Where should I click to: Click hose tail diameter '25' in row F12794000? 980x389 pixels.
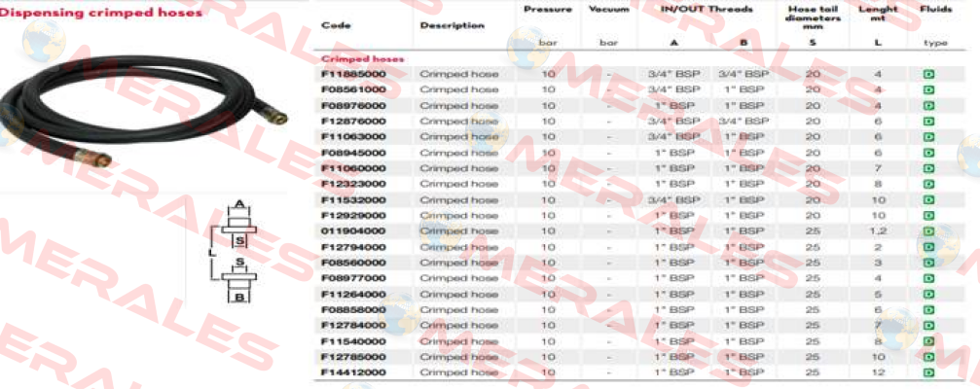tap(813, 247)
